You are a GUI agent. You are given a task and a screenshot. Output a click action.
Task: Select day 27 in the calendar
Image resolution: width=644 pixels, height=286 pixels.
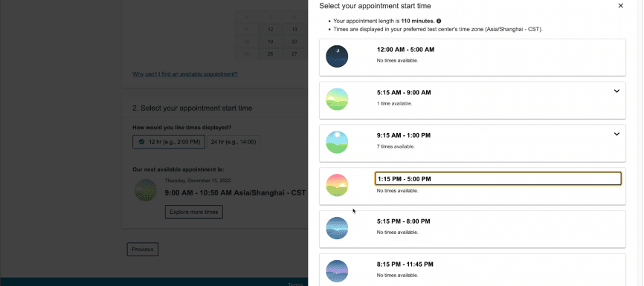[x=294, y=54]
